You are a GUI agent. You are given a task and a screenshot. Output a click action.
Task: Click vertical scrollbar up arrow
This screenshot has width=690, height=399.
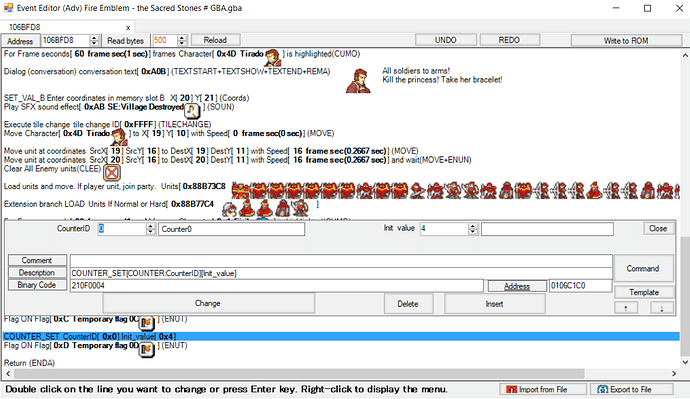click(x=685, y=55)
